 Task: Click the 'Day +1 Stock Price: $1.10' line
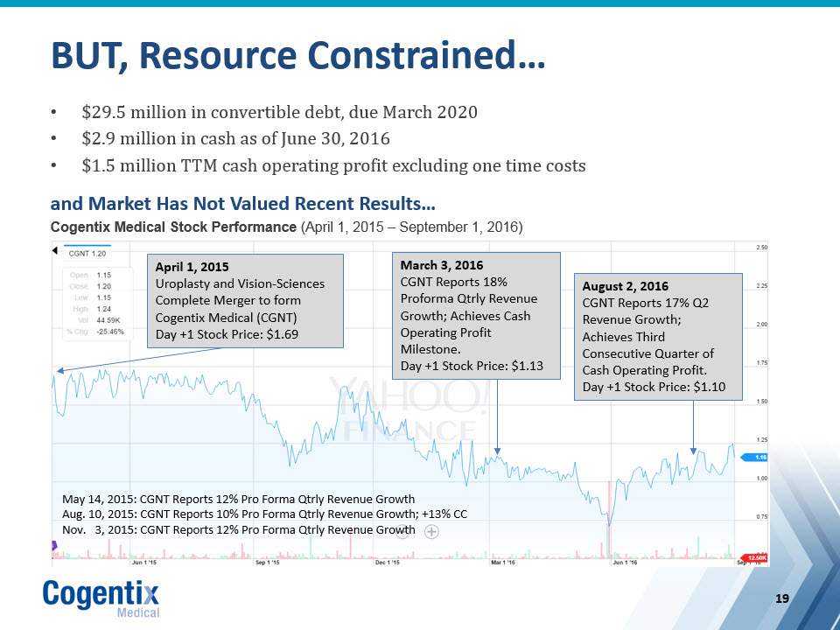[x=654, y=387]
